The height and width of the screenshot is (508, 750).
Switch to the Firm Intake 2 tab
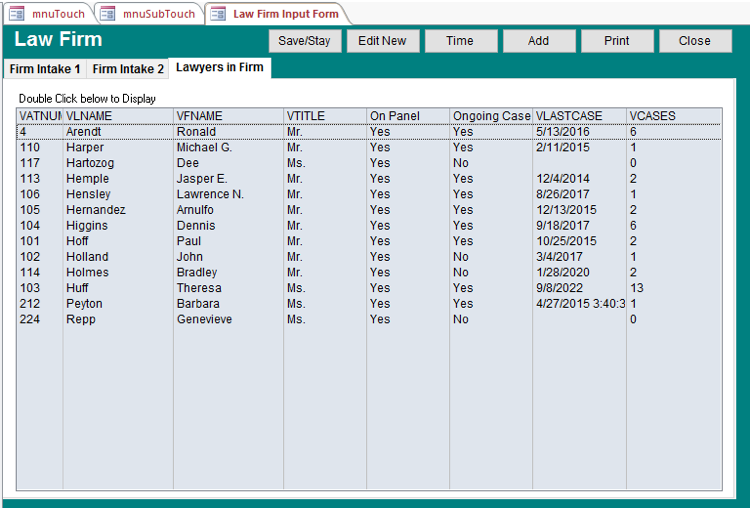(128, 69)
